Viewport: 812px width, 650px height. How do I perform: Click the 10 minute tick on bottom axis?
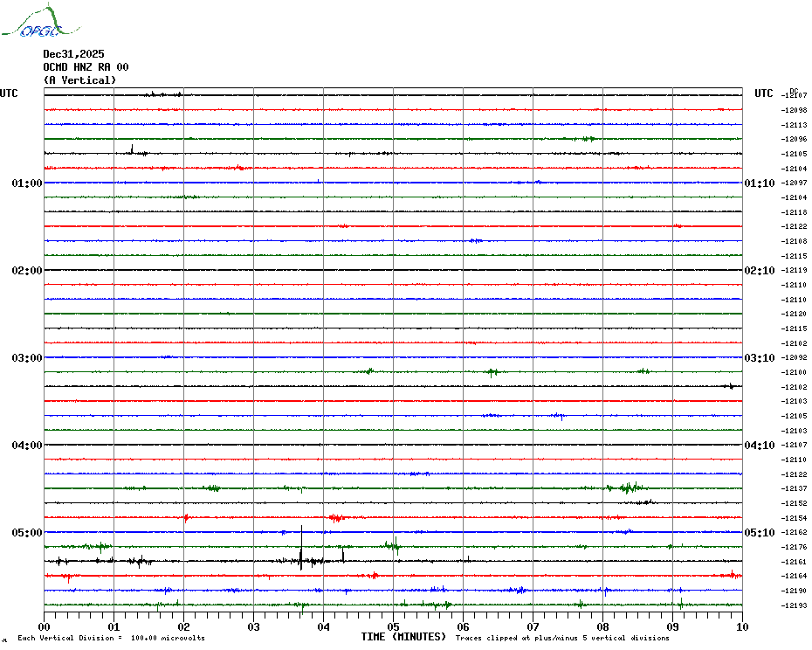741,626
